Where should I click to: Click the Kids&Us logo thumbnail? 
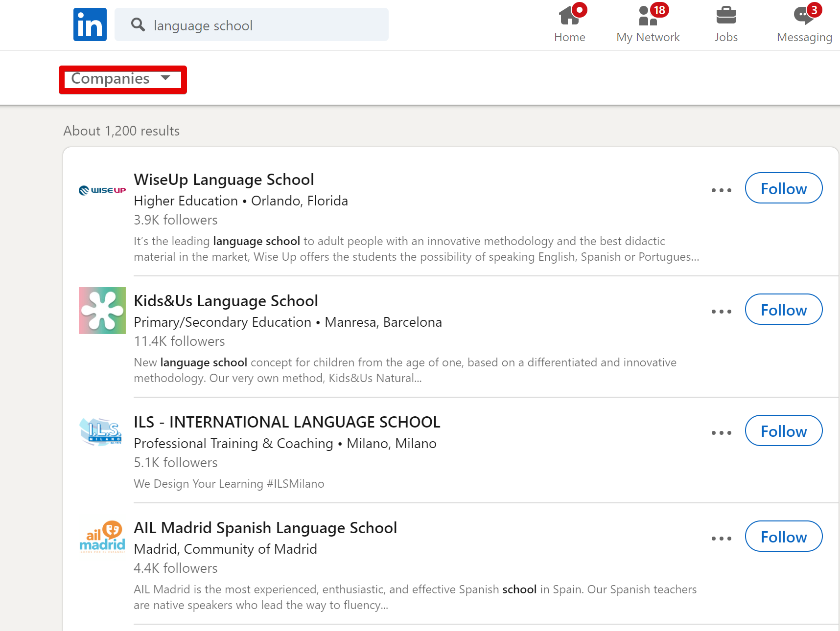(x=102, y=311)
